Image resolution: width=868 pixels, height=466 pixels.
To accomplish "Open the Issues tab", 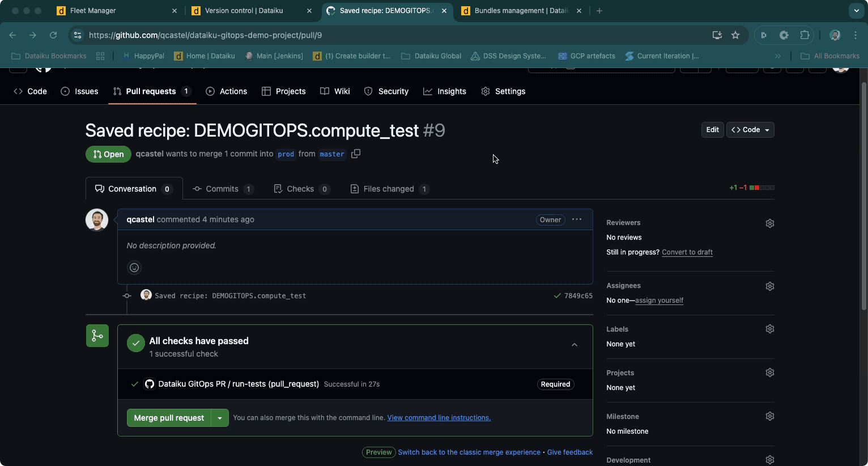I will click(x=79, y=91).
